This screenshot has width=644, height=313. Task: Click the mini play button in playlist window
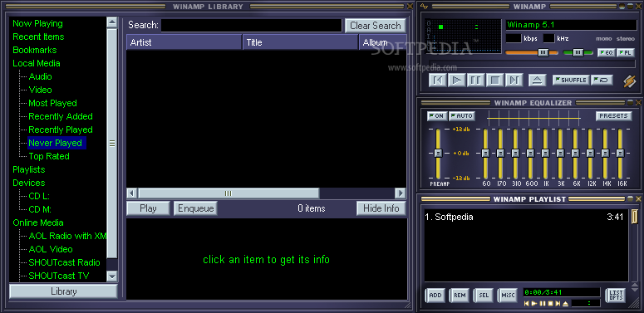(534, 304)
